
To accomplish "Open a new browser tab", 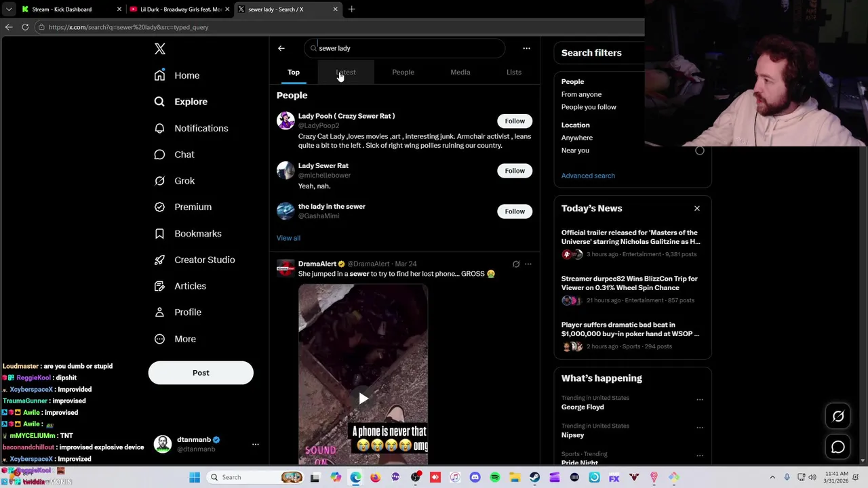I will click(351, 9).
